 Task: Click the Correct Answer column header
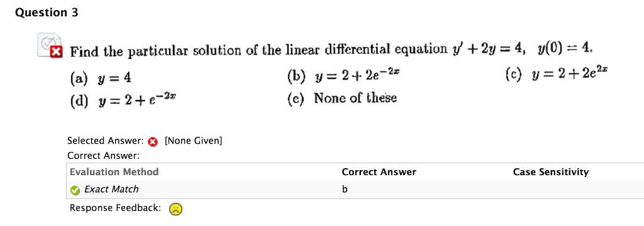click(379, 172)
